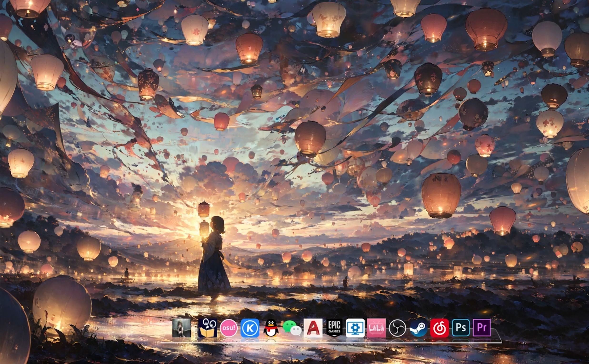589x364 pixels.
Task: Launch Premiere Pro Pr icon
Action: click(x=482, y=328)
